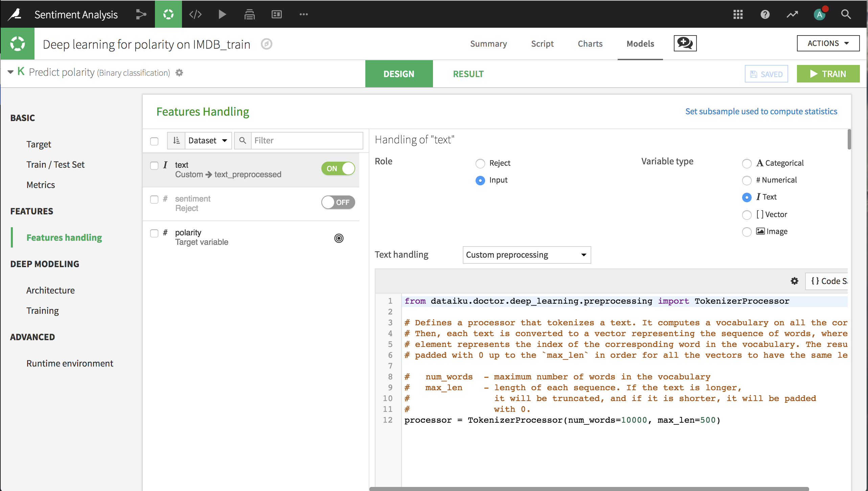Open the user profile avatar
Viewport: 868px width, 491px height.
[x=820, y=14]
